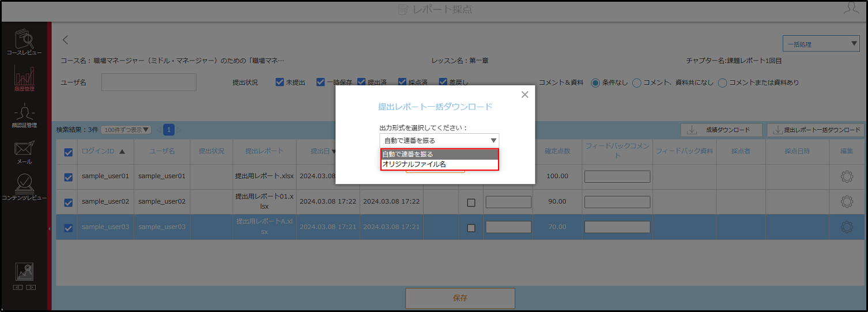
Task: Uncheck the sample_user03 row checkbox
Action: click(68, 228)
